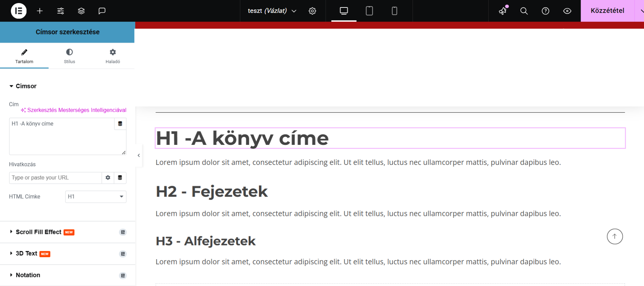The image size is (644, 286).
Task: Open the Stílus style tab
Action: pos(69,56)
